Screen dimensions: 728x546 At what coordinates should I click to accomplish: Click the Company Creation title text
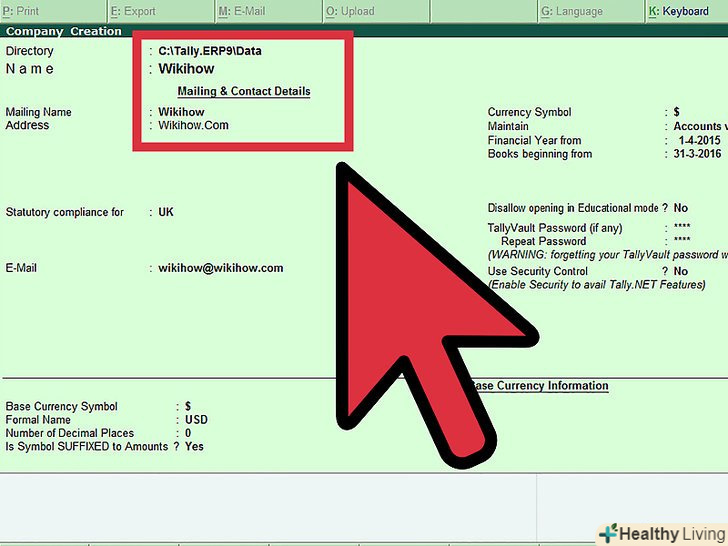click(64, 31)
